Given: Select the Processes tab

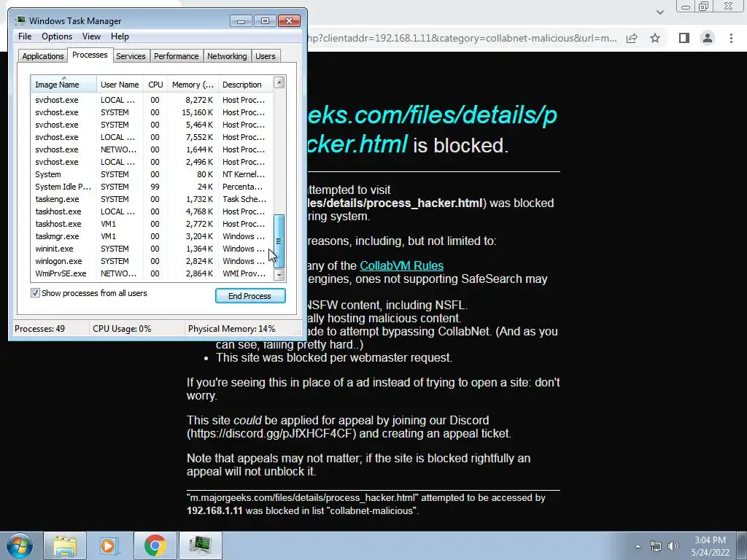Looking at the screenshot, I should pyautogui.click(x=90, y=55).
